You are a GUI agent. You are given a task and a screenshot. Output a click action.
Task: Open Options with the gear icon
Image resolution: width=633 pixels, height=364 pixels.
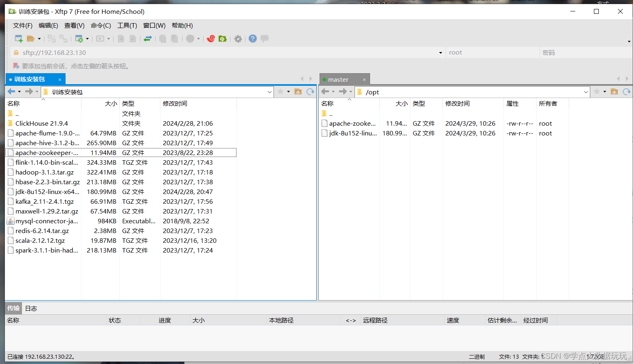238,39
